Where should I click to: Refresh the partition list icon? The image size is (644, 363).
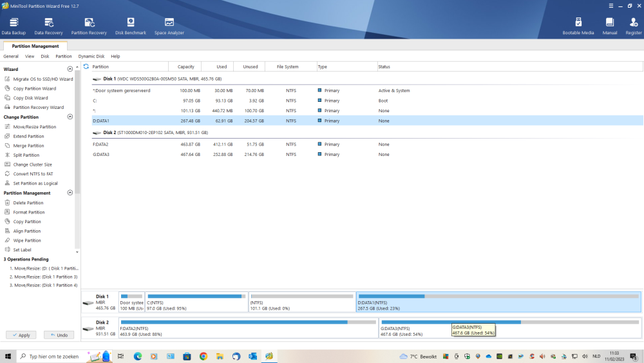[x=86, y=66]
